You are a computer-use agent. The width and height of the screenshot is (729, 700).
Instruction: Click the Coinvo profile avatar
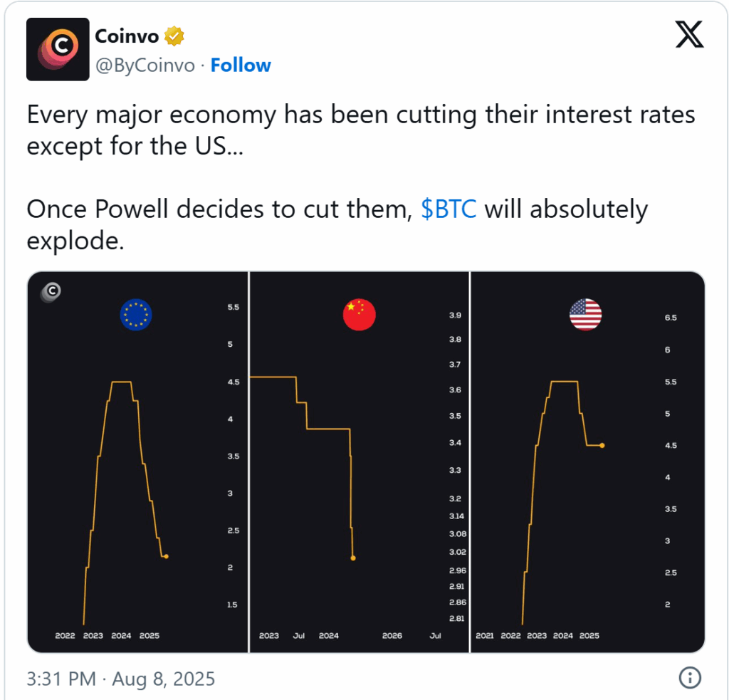point(58,49)
